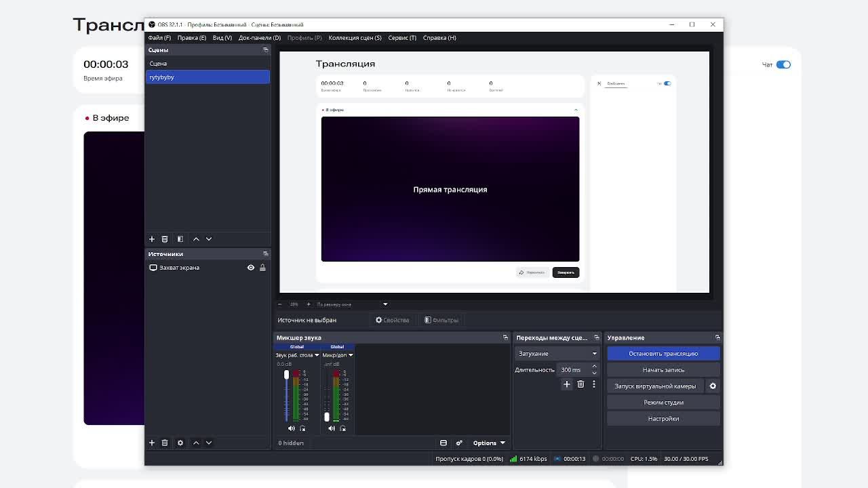Add a new source with the plus icon
Image resolution: width=868 pixels, height=488 pixels.
(x=152, y=443)
